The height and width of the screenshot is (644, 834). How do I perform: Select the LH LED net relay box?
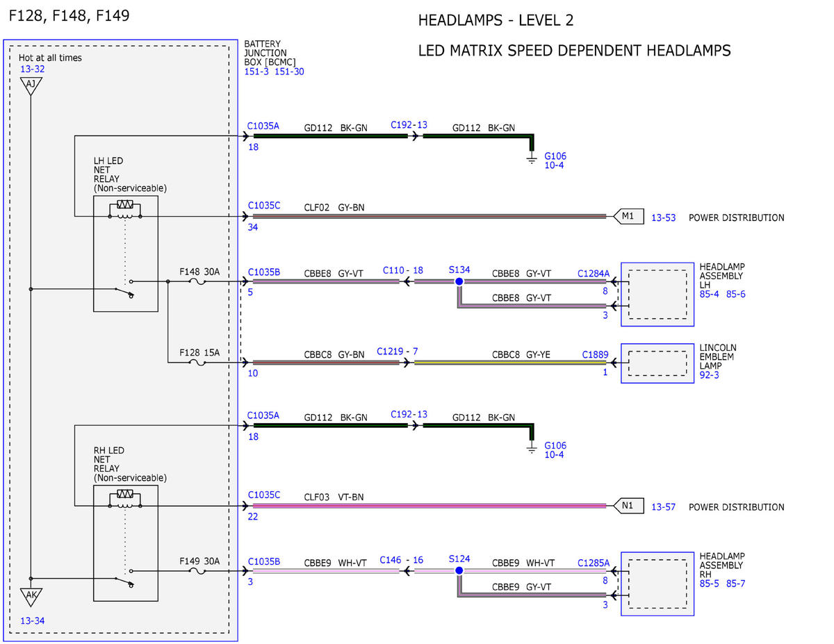click(x=126, y=254)
